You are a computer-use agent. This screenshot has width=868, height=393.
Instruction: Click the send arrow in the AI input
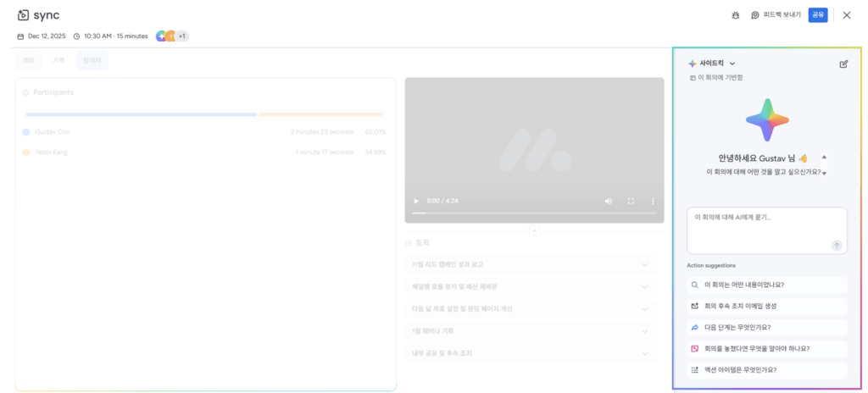coord(837,245)
